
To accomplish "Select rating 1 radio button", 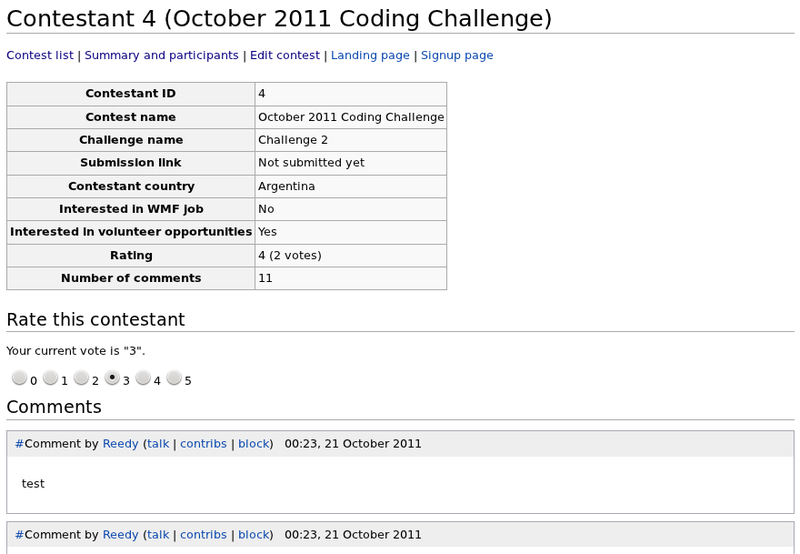I will click(50, 378).
